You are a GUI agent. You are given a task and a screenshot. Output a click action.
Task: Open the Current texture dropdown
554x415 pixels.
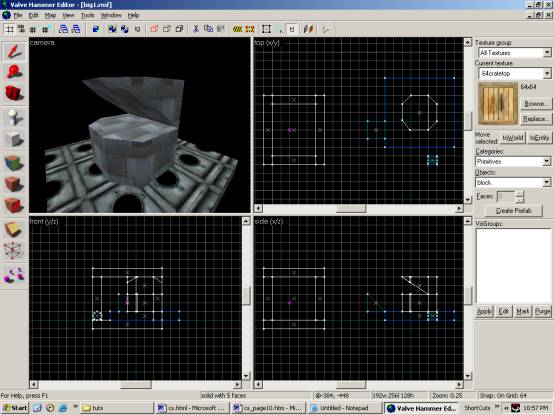pos(547,73)
